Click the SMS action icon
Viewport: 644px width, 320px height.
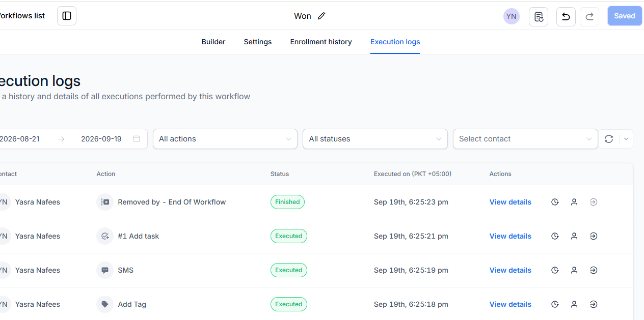105,270
